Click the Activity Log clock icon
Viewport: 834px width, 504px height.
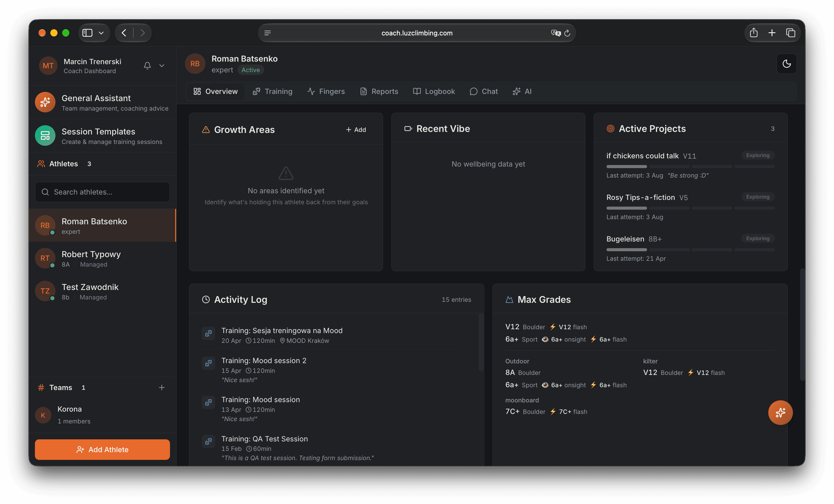tap(206, 299)
